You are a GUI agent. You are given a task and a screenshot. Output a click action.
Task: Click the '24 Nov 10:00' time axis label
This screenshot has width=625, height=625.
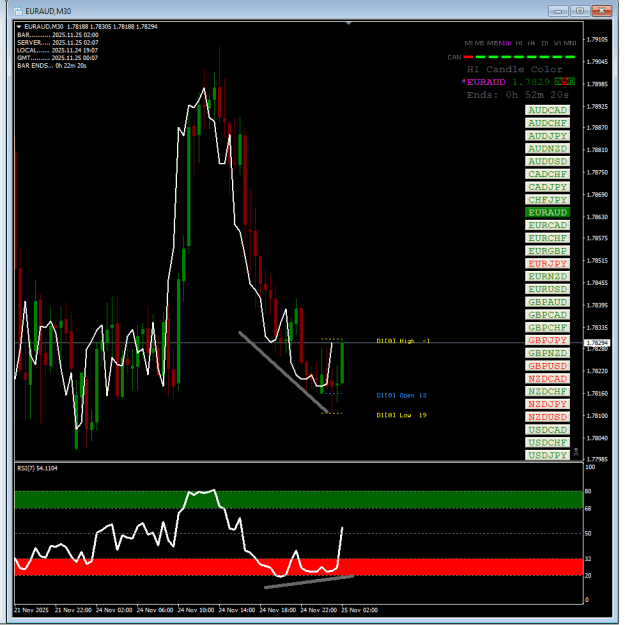pyautogui.click(x=196, y=610)
